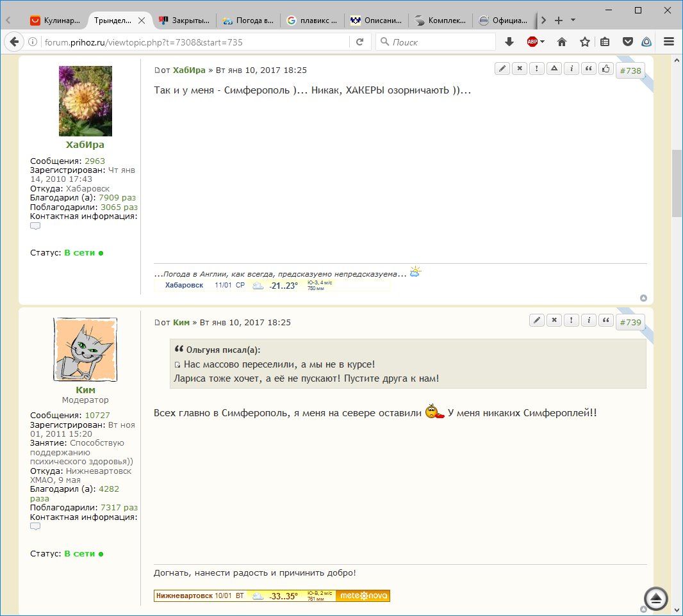Open the Adblock Plus dropdown arrow

(x=543, y=42)
